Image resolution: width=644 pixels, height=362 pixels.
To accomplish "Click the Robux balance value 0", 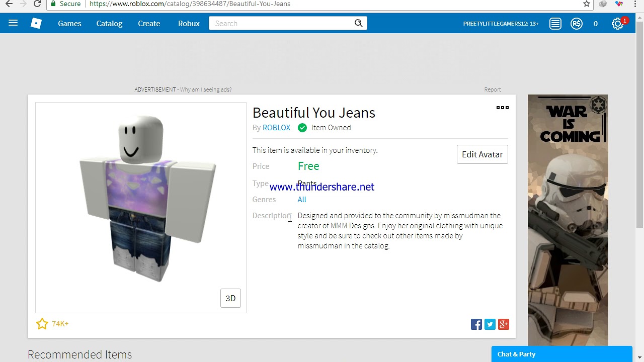I will click(596, 24).
